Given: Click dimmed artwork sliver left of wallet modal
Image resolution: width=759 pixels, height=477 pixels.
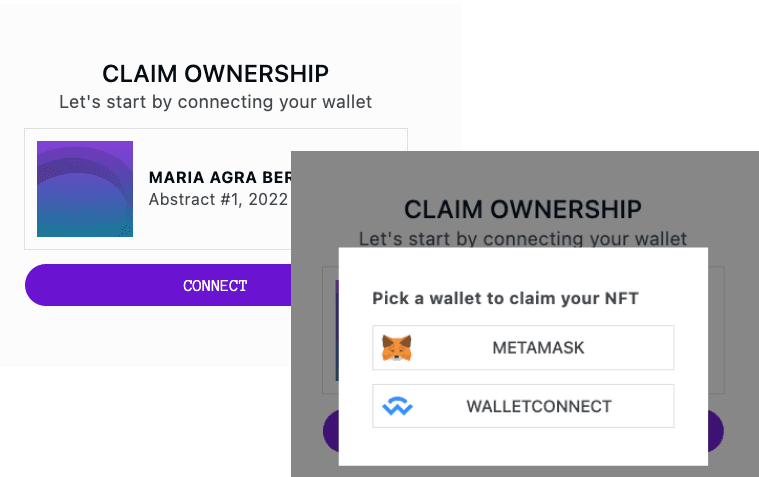Looking at the screenshot, I should click(x=336, y=330).
